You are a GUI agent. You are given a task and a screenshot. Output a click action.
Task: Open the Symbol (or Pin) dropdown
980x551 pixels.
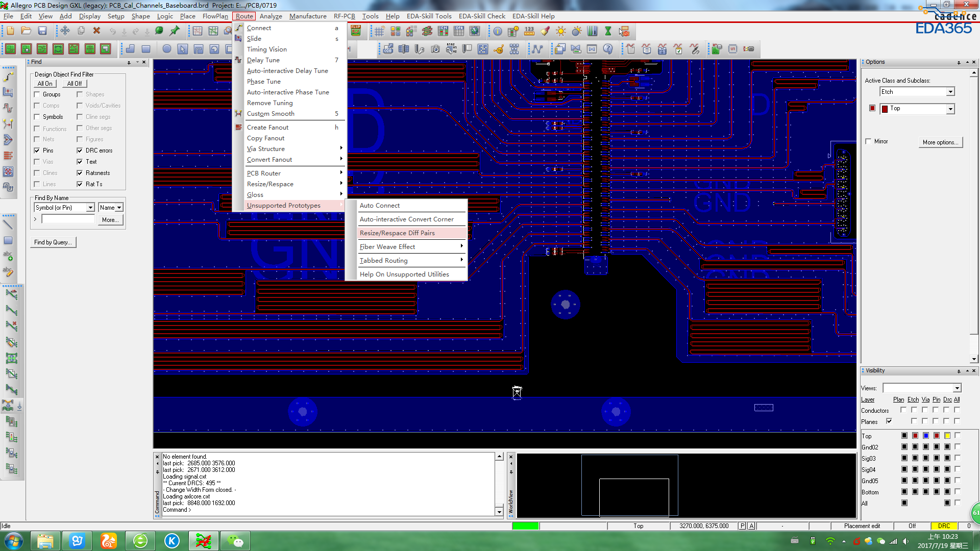[x=90, y=208]
